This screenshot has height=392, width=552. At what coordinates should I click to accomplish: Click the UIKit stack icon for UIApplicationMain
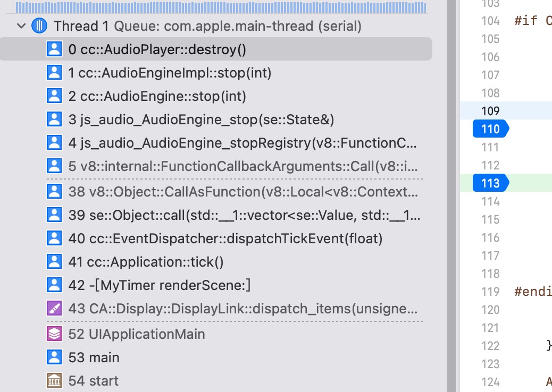(54, 334)
